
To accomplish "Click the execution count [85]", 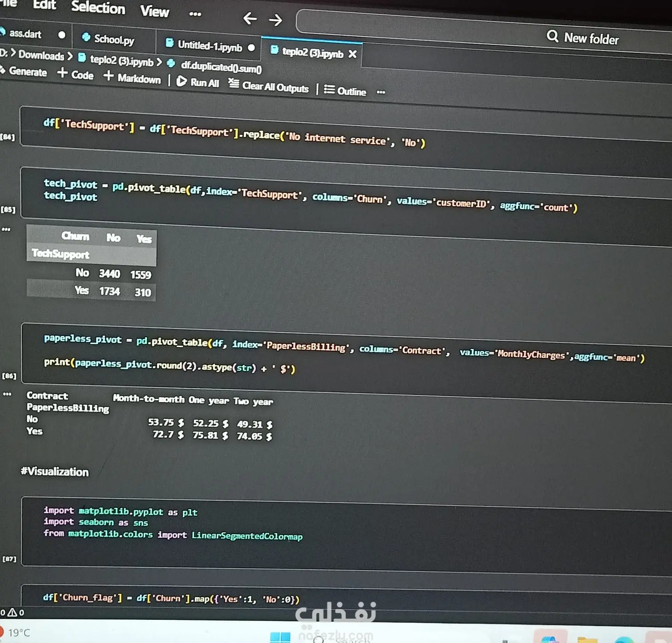I will [x=8, y=210].
